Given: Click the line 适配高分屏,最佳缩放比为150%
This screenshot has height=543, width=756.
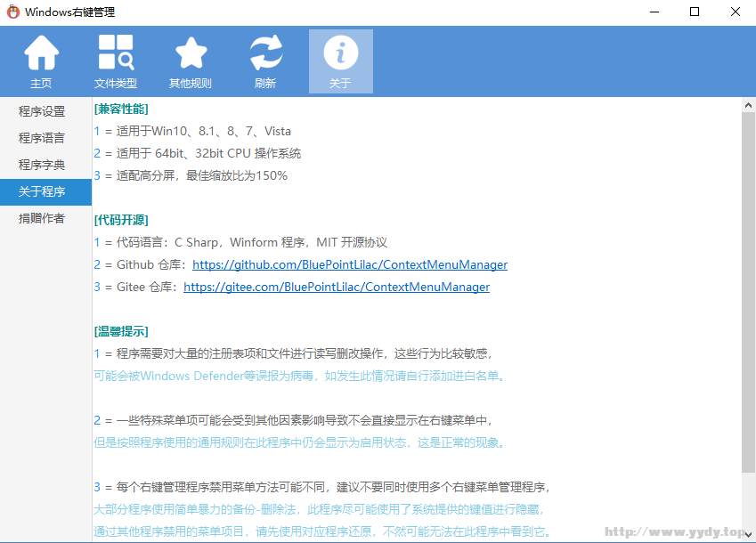Looking at the screenshot, I should pyautogui.click(x=191, y=175).
